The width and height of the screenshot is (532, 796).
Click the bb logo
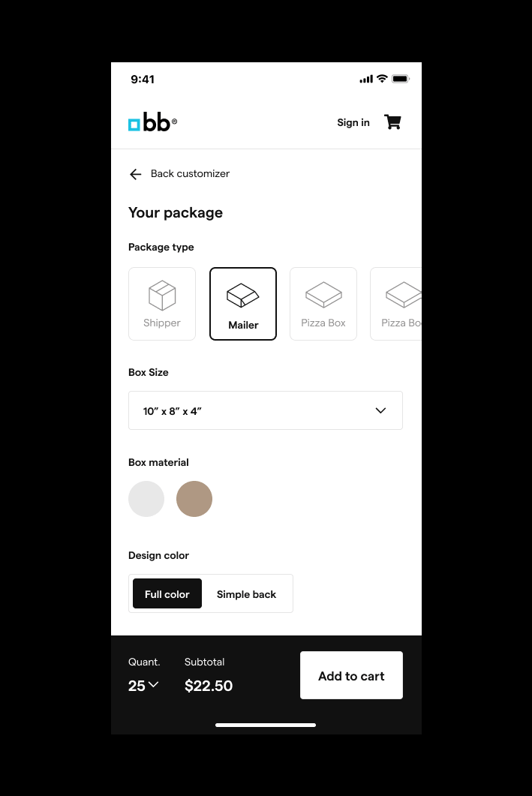tap(152, 122)
